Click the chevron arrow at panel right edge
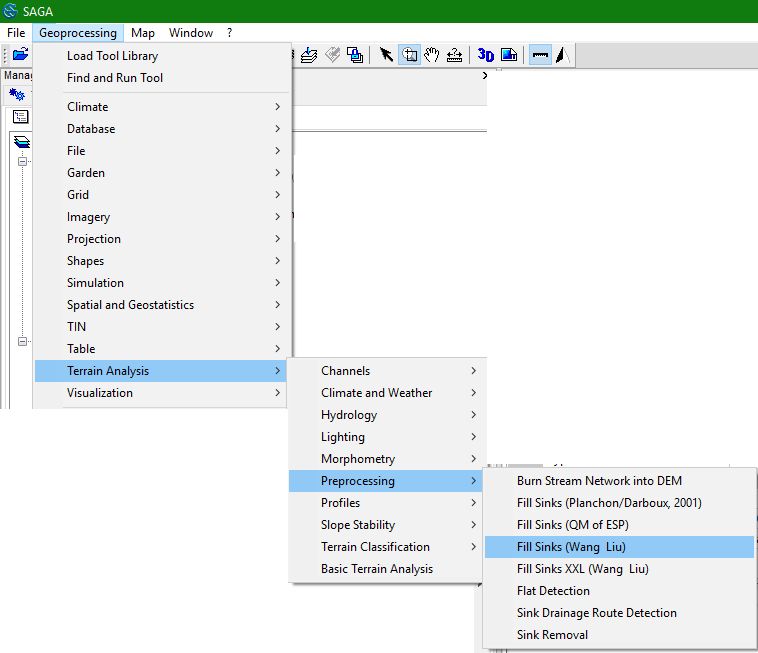The width and height of the screenshot is (758, 653). 485,75
